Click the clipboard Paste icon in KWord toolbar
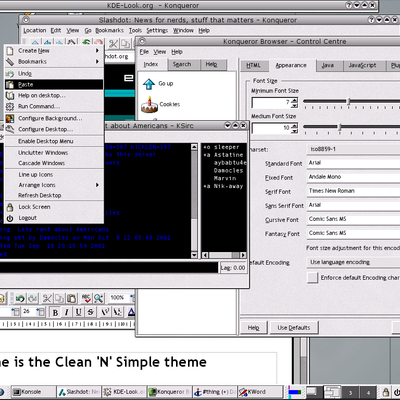 72,298
